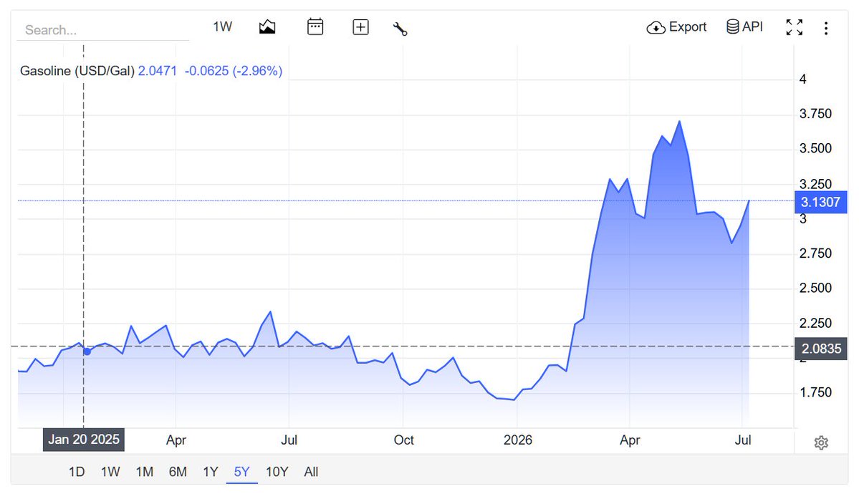This screenshot has height=504, width=859.
Task: Select the 1M time range
Action: pyautogui.click(x=145, y=472)
